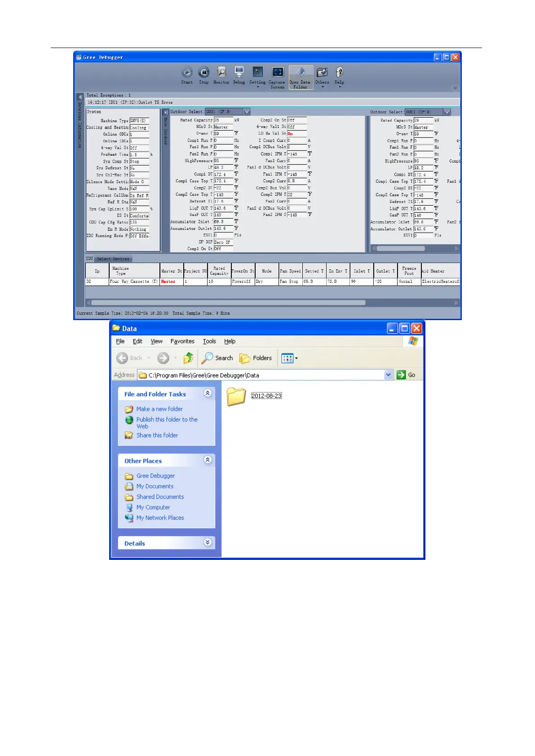The width and height of the screenshot is (535, 756).
Task: Click the horizontal scrollbar of right outdoor panel
Action: (400, 248)
